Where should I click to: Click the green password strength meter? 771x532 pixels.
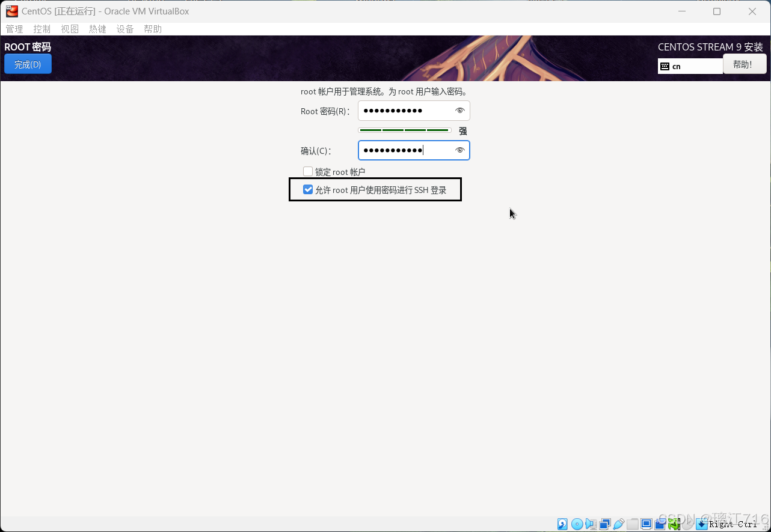404,129
